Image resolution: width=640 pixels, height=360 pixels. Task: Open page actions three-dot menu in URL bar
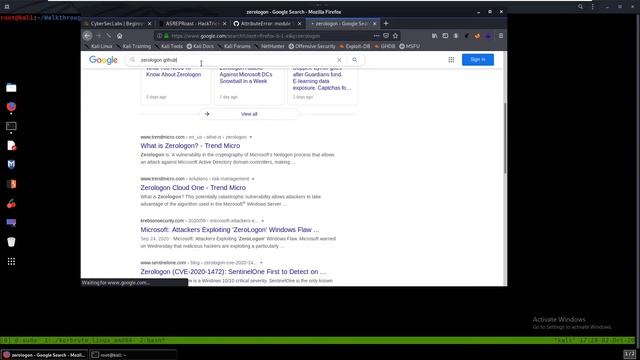[x=376, y=36]
